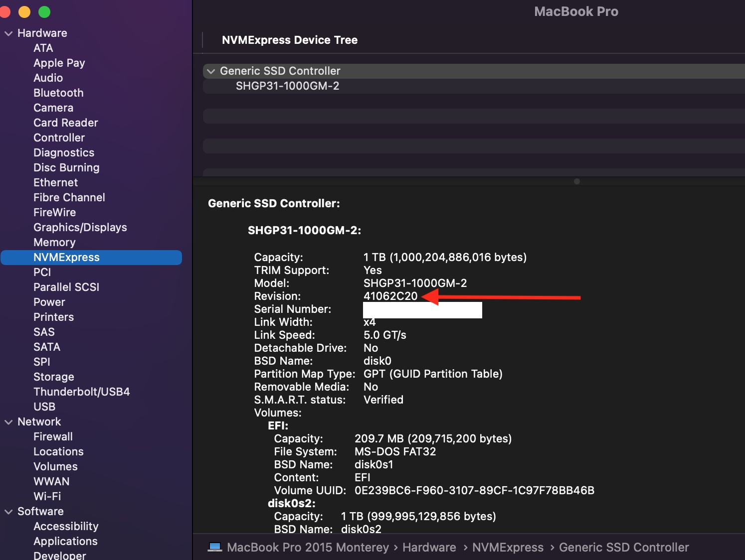The width and height of the screenshot is (745, 560).
Task: Select Storage in the sidebar
Action: pos(53,377)
